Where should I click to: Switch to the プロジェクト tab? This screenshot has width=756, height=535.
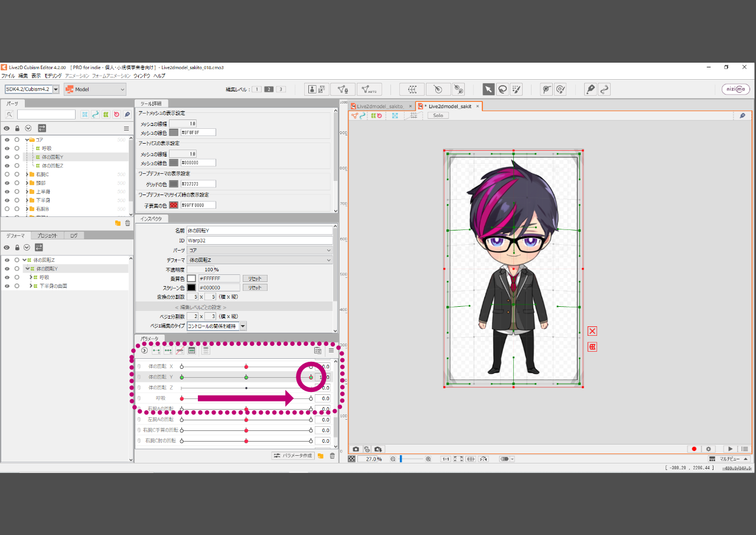(x=47, y=235)
